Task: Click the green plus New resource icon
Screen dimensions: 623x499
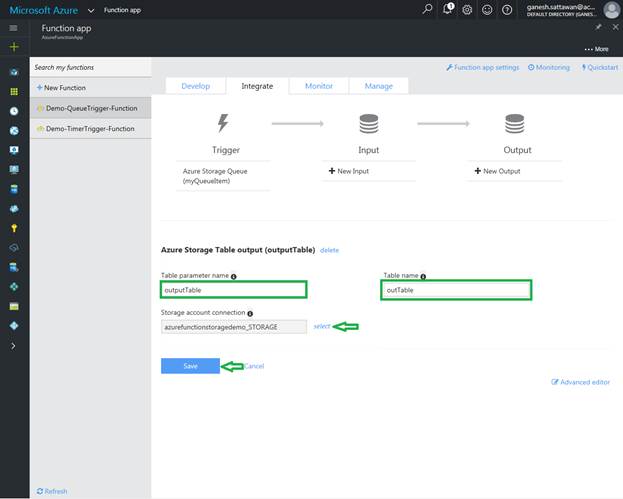Action: [14, 47]
